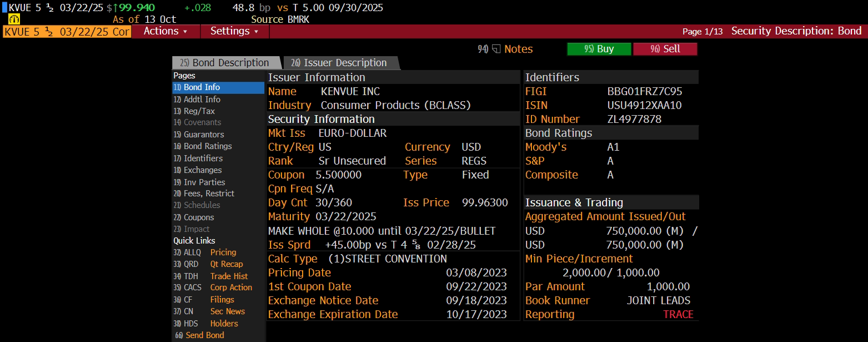This screenshot has height=342, width=868.
Task: Open the Settings dropdown menu
Action: 234,31
